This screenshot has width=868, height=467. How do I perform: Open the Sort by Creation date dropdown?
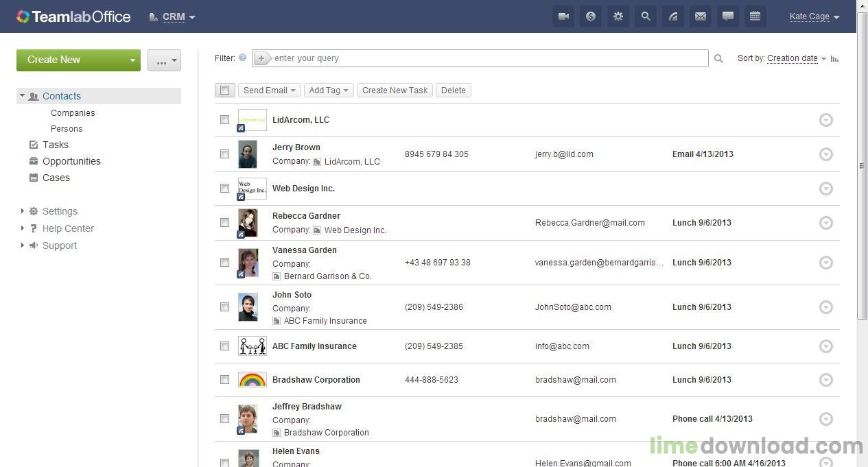tap(793, 58)
